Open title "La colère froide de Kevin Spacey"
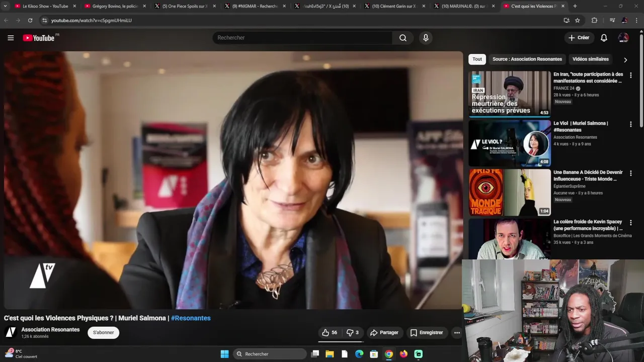 click(588, 225)
